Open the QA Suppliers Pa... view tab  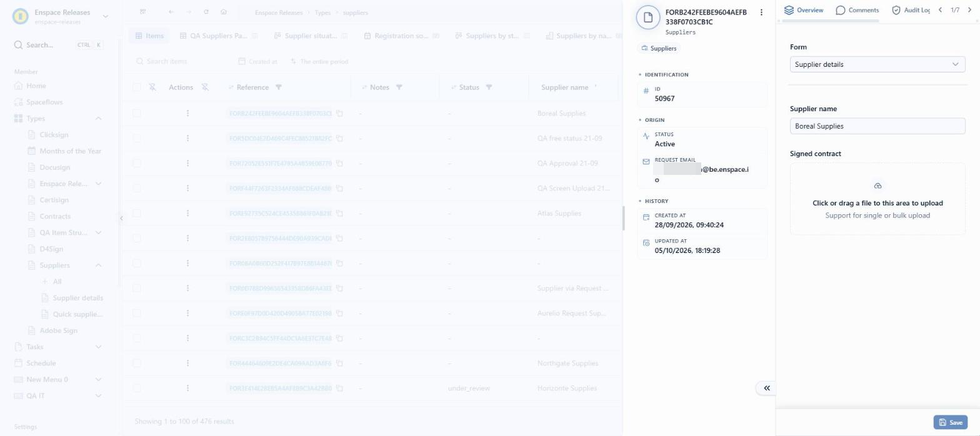219,36
